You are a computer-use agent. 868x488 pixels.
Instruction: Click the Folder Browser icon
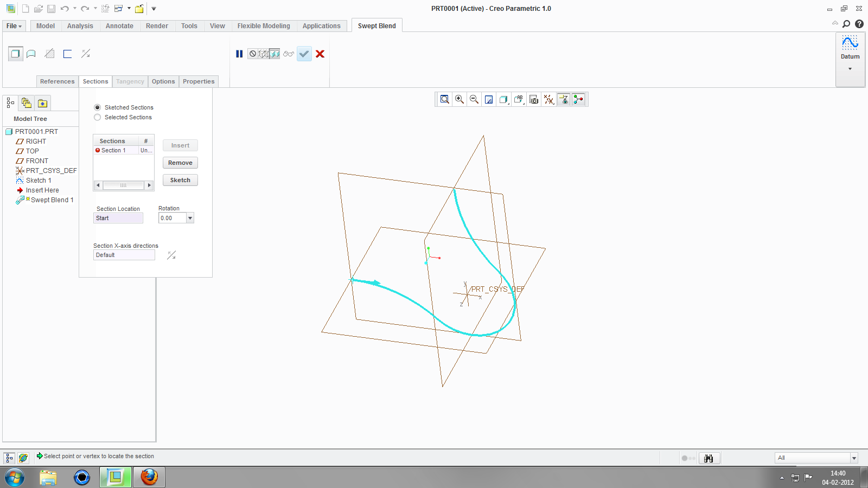tap(26, 102)
